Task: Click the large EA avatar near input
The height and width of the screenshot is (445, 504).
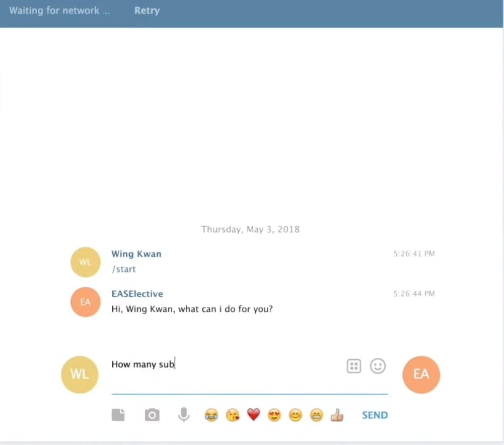Action: point(421,374)
